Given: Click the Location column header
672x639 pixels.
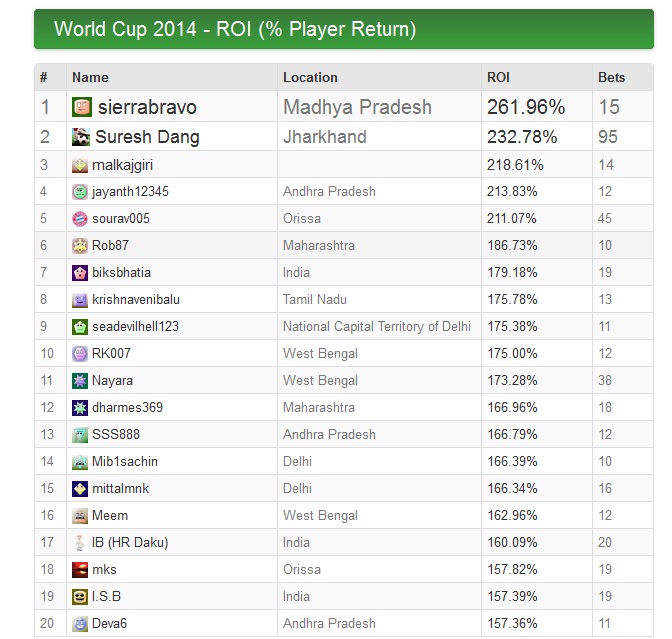Looking at the screenshot, I should [x=310, y=78].
